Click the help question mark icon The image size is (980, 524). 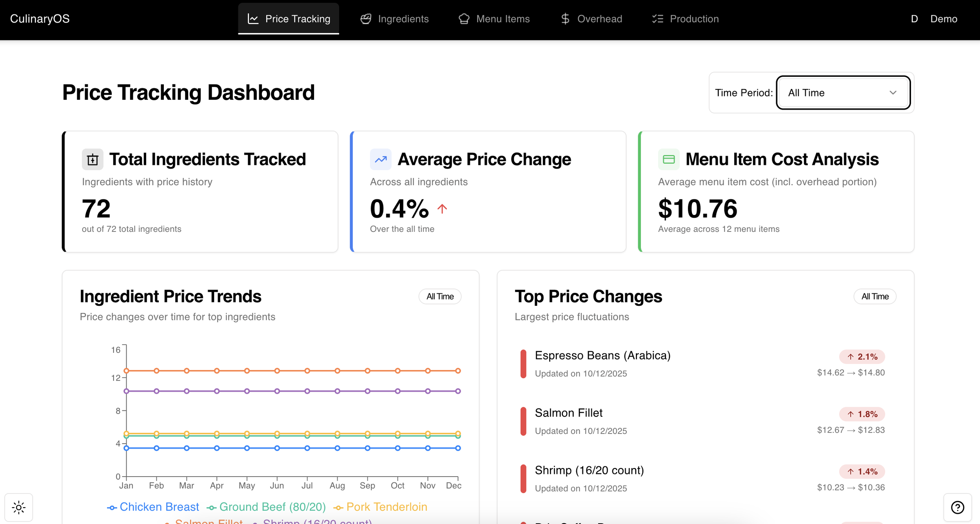(957, 508)
